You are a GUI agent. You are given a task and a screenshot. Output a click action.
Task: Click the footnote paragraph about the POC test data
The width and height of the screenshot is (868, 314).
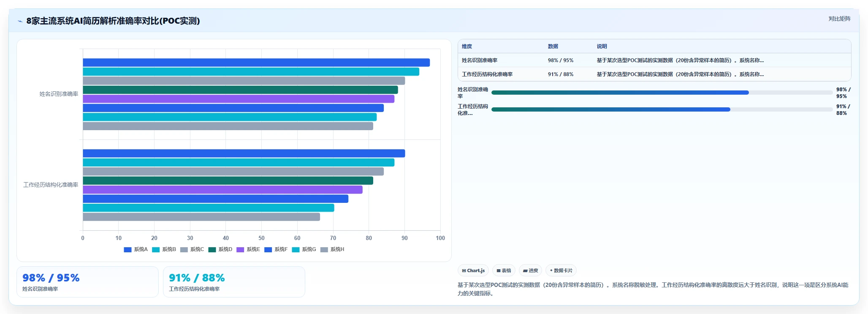[x=653, y=289]
